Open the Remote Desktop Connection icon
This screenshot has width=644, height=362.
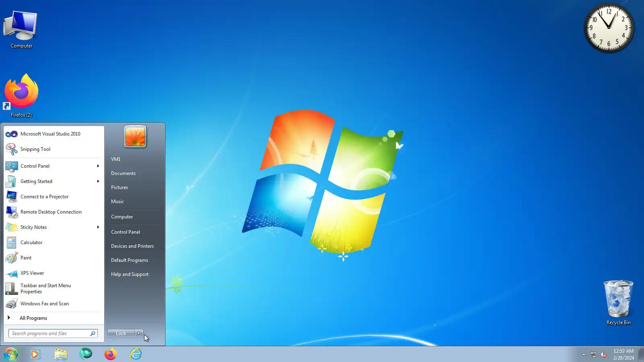click(12, 212)
